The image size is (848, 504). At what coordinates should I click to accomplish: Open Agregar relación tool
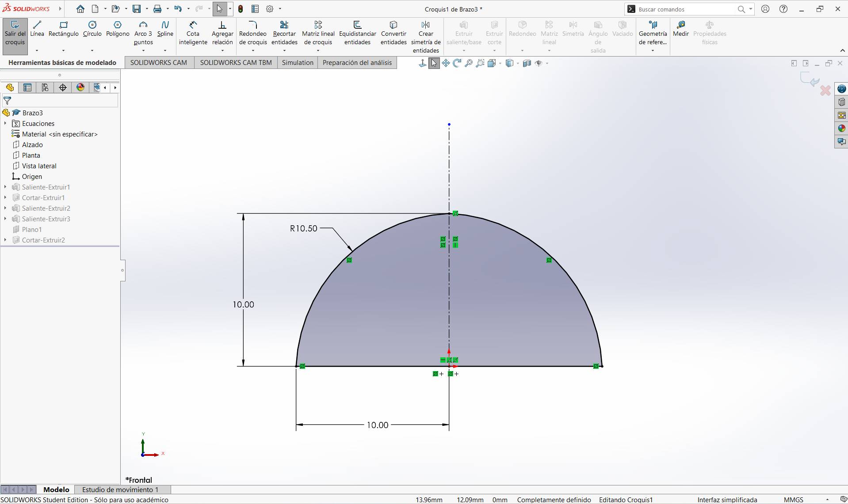tap(222, 33)
